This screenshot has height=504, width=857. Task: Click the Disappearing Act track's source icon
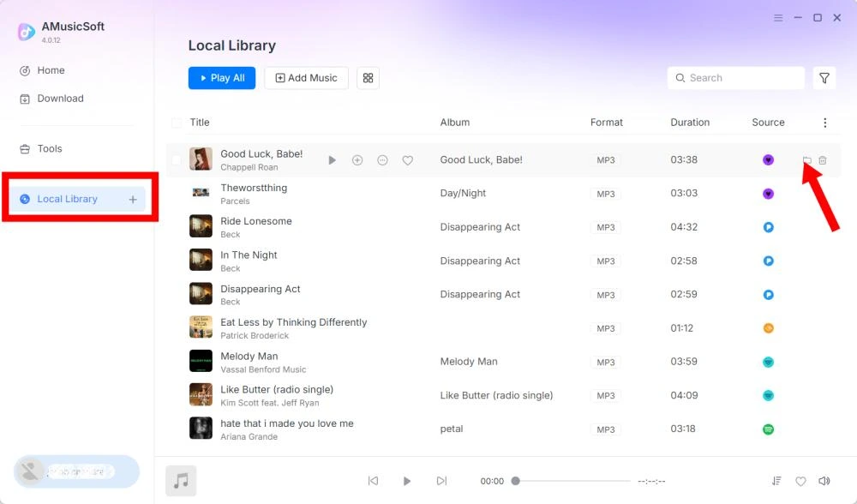pyautogui.click(x=769, y=295)
